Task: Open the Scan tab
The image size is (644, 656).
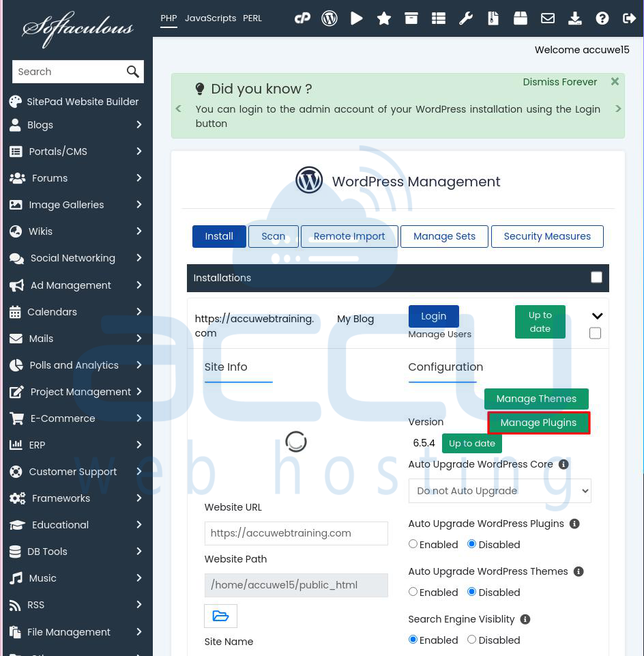Action: point(274,236)
